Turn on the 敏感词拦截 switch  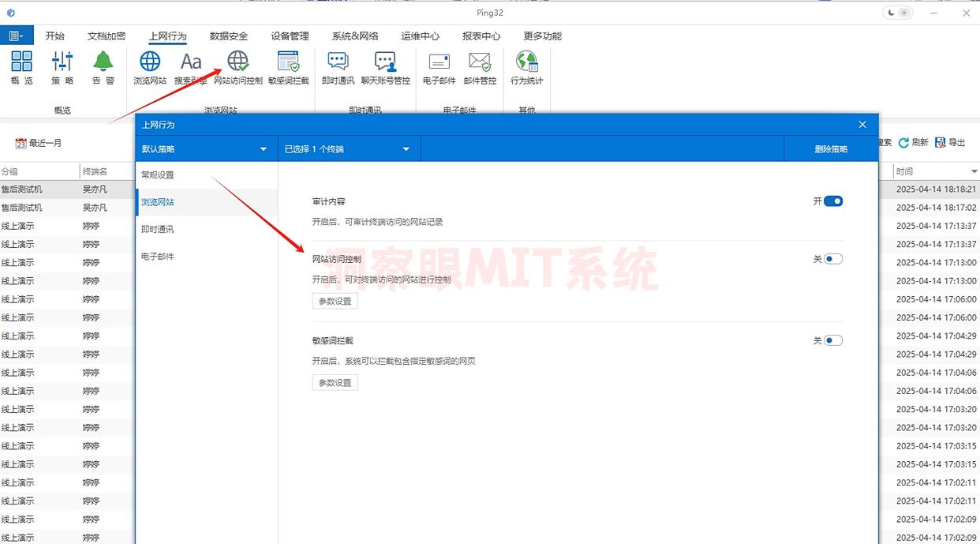pos(833,340)
